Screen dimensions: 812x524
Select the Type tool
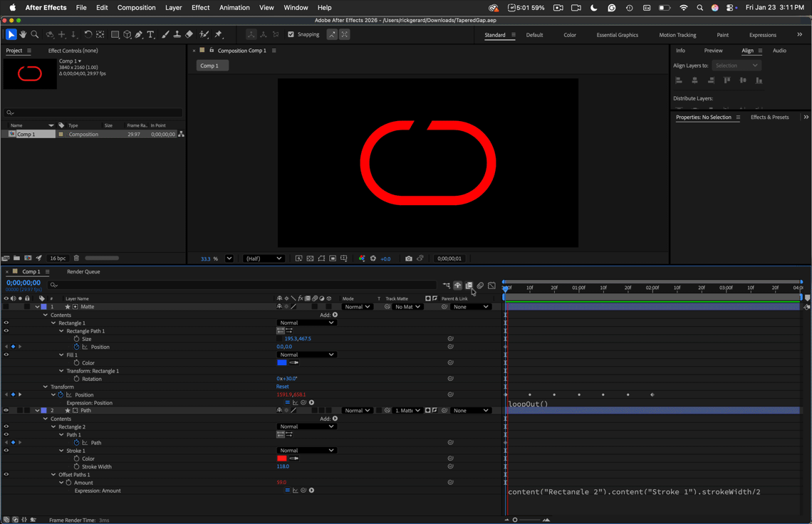(x=151, y=34)
